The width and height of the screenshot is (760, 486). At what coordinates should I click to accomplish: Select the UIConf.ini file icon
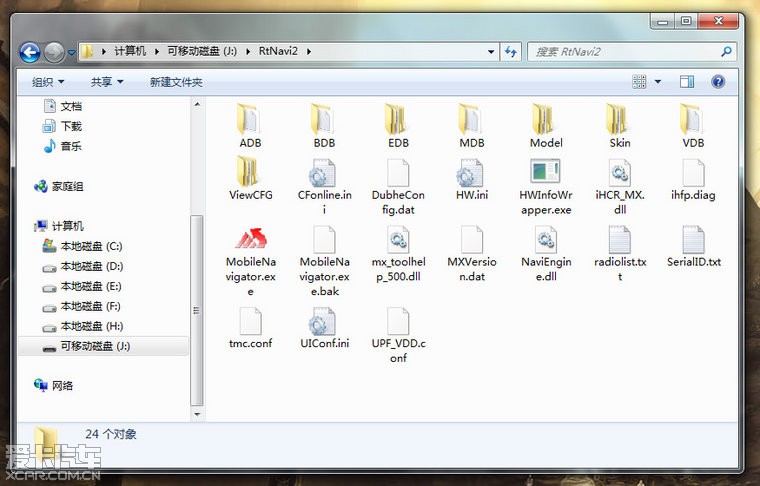coord(323,321)
